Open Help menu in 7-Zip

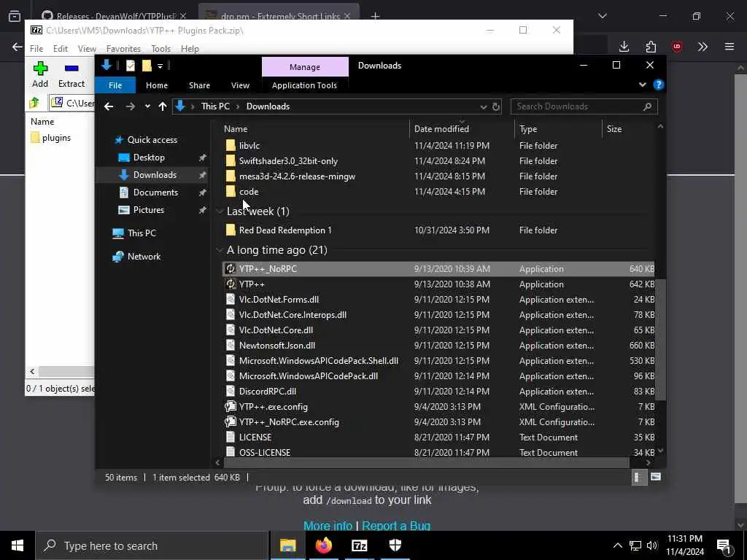190,49
